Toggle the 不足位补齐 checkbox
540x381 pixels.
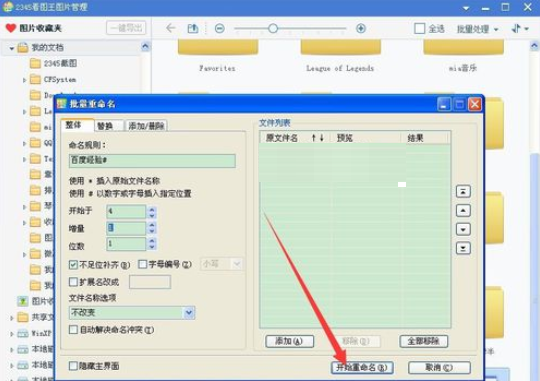tap(73, 265)
